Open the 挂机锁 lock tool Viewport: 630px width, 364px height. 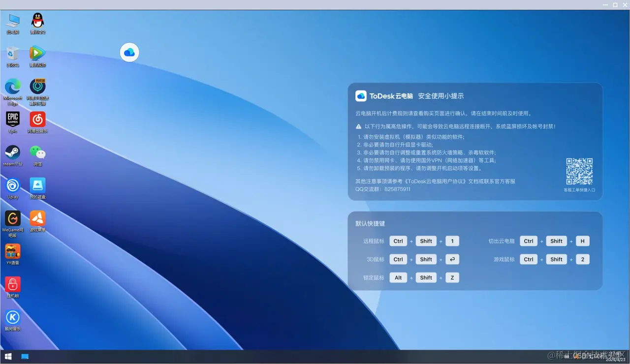point(12,285)
